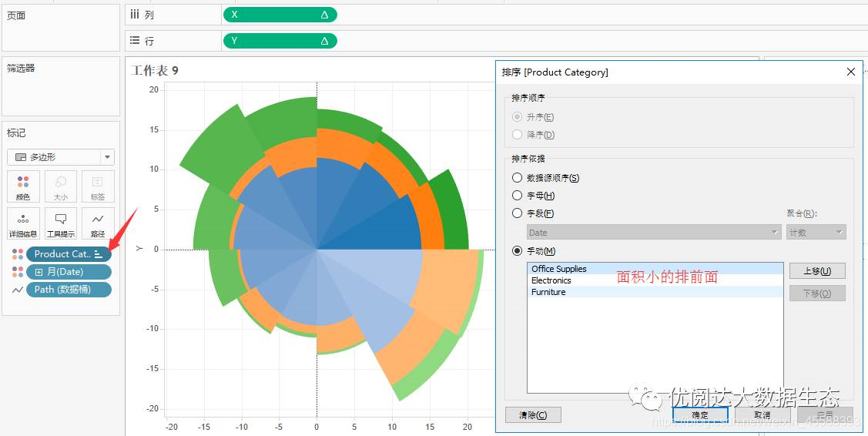Choose 手动 manual sort option
The image size is (868, 436).
pyautogui.click(x=517, y=251)
